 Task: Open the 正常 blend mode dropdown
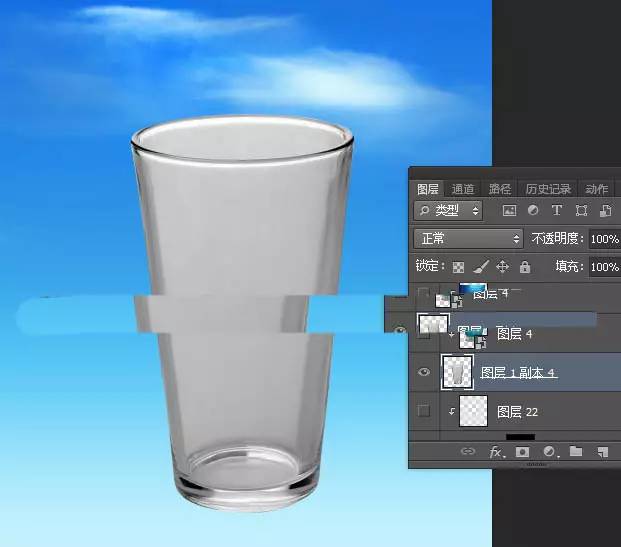click(x=470, y=239)
